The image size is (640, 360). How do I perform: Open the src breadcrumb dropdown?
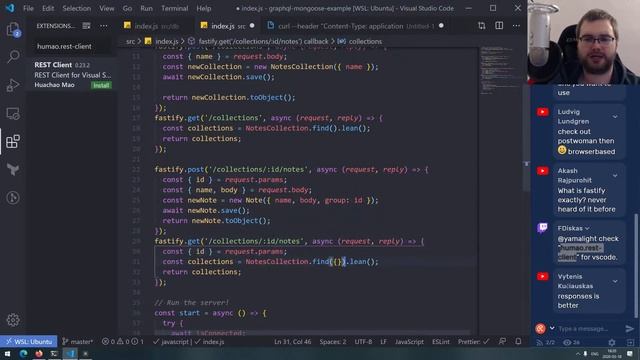tap(130, 41)
